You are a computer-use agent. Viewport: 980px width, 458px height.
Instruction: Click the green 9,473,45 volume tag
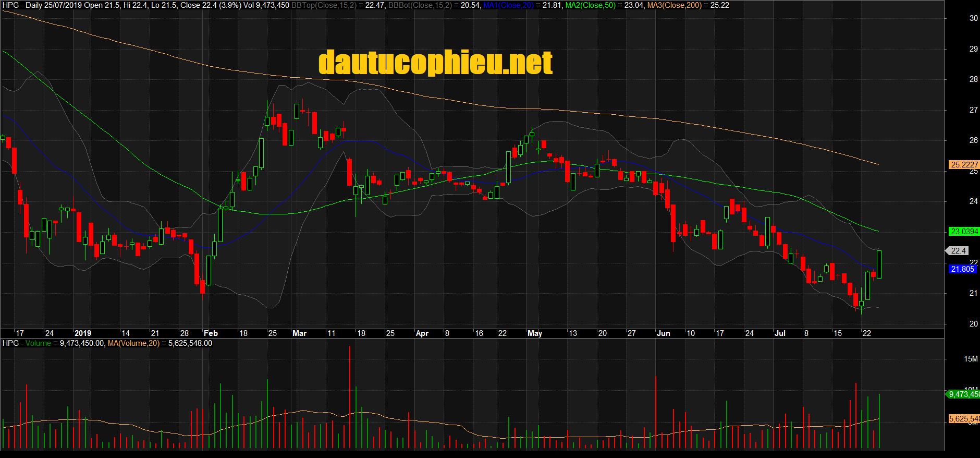point(963,394)
